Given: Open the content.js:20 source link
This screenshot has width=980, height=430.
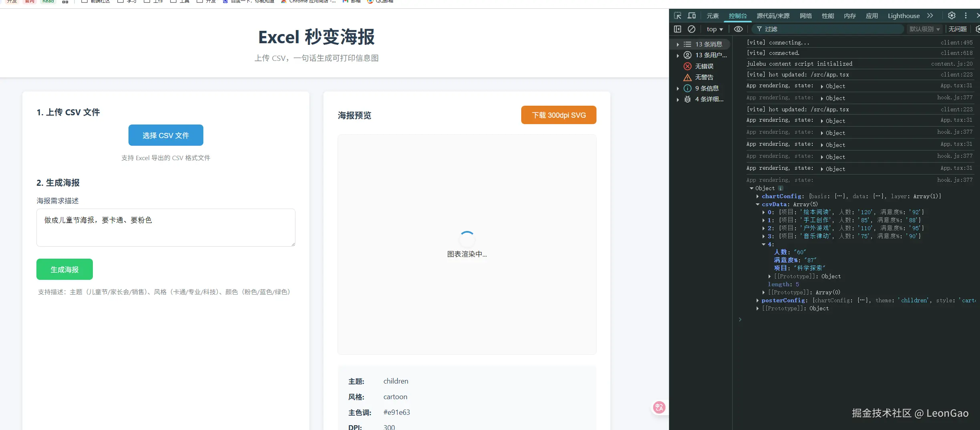Looking at the screenshot, I should click(x=952, y=64).
